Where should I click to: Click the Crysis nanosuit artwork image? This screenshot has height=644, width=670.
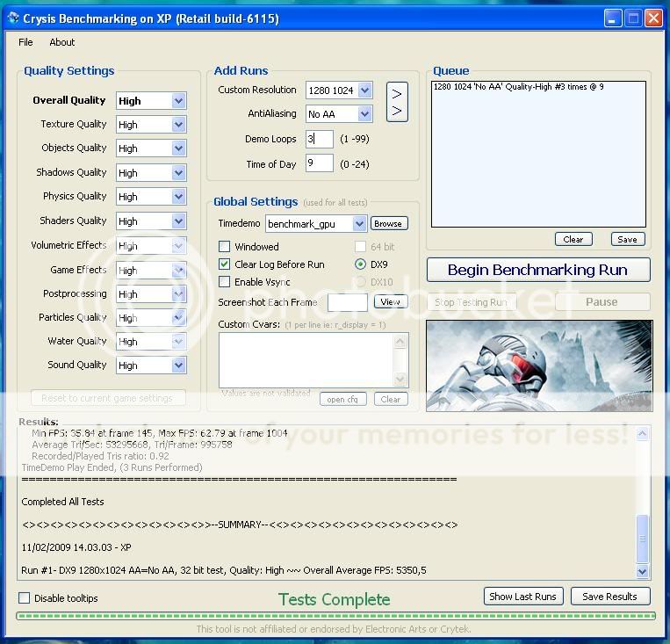pyautogui.click(x=538, y=365)
